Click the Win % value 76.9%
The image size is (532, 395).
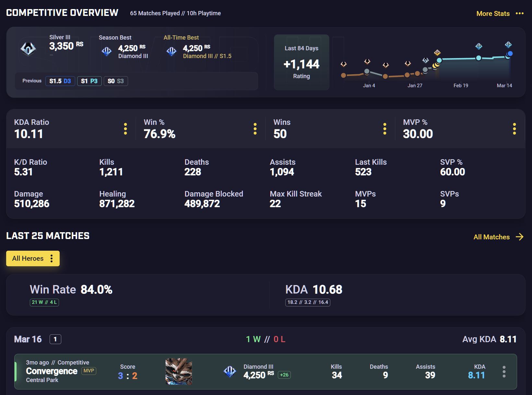(160, 134)
